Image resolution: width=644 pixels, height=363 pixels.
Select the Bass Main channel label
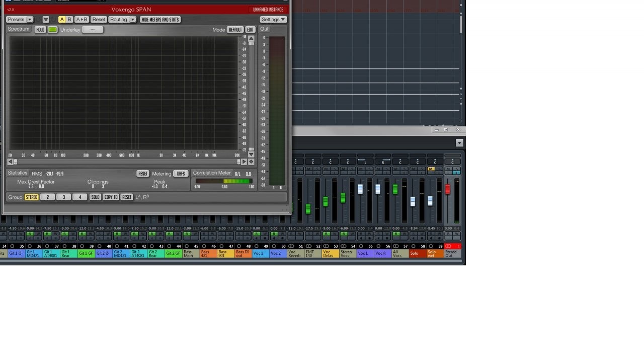pos(191,253)
